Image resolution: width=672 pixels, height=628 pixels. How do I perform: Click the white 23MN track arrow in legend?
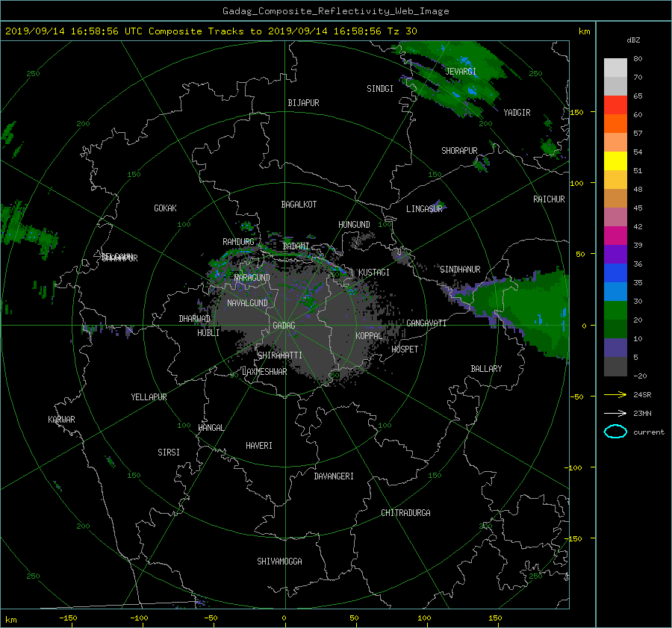click(615, 413)
